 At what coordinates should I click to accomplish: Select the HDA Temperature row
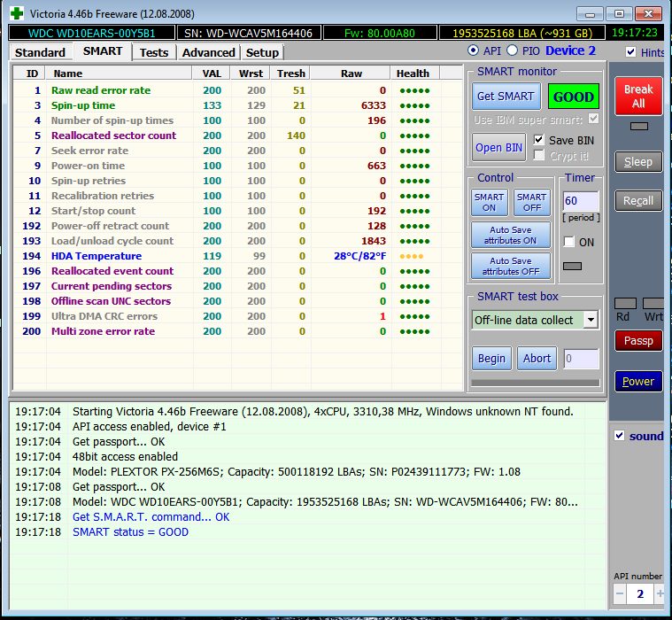pos(238,256)
